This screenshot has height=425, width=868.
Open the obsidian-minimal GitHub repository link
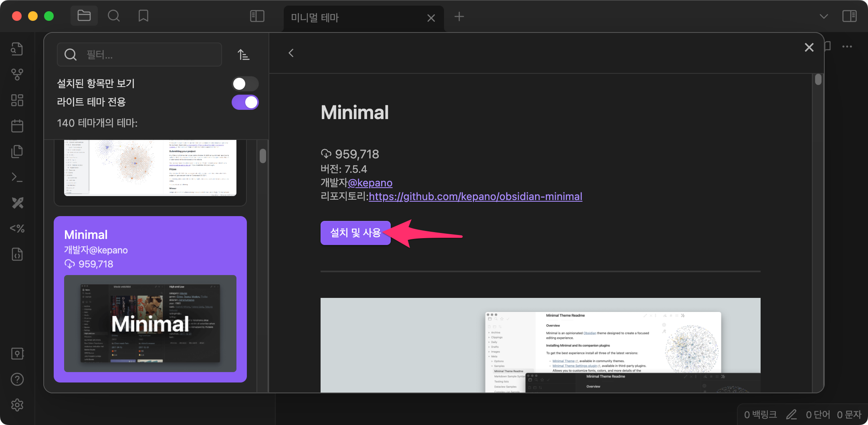475,196
